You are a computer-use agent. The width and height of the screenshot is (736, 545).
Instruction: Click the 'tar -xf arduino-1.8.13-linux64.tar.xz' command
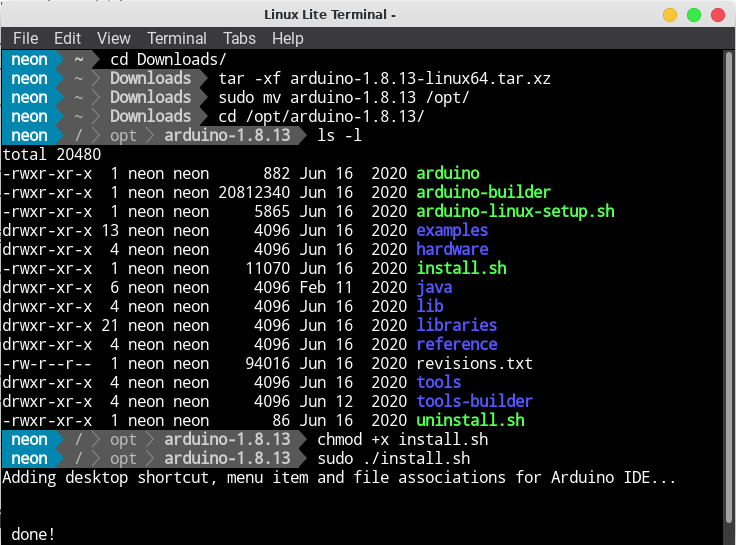point(384,78)
